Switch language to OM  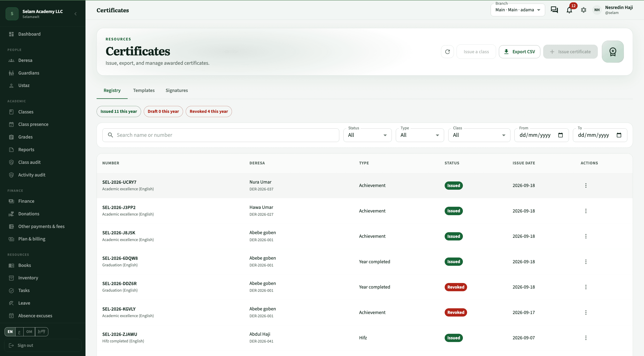tap(29, 331)
